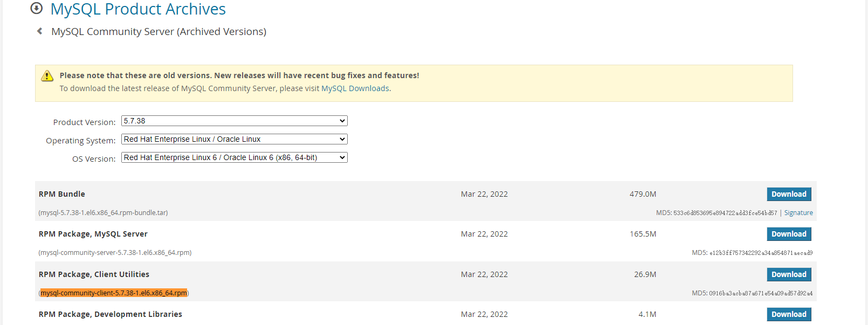The height and width of the screenshot is (325, 868).
Task: Click the back chevron before MySQL Community Server
Action: click(x=39, y=31)
